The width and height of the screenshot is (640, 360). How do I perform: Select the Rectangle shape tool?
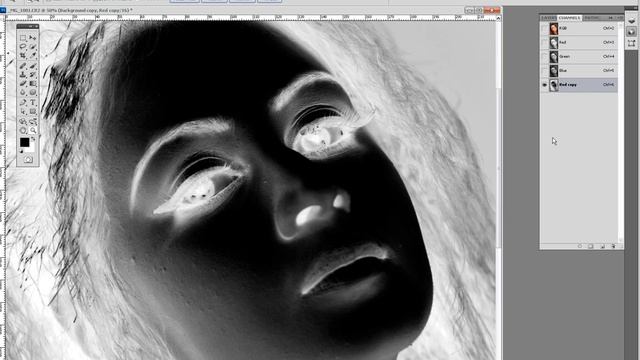pyautogui.click(x=33, y=111)
